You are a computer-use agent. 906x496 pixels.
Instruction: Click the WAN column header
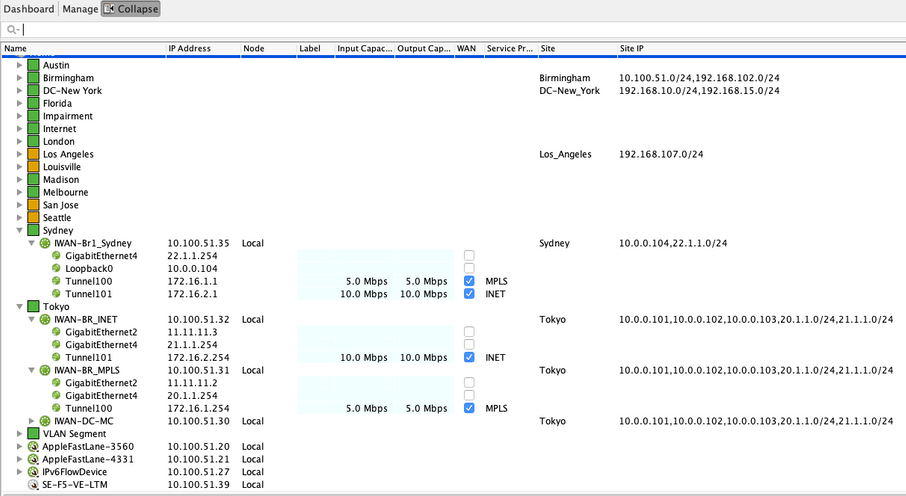click(469, 49)
